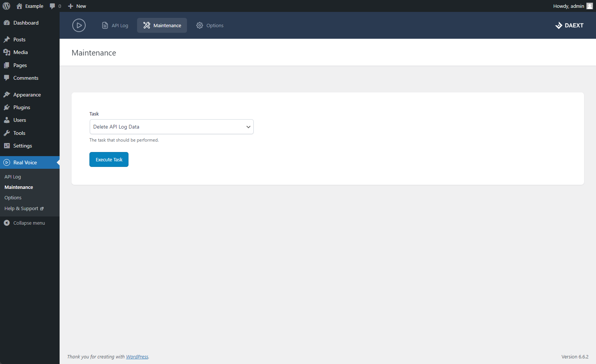Screen dimensions: 596x364
Task: Select the Real Voice plugin menu
Action: [30, 162]
